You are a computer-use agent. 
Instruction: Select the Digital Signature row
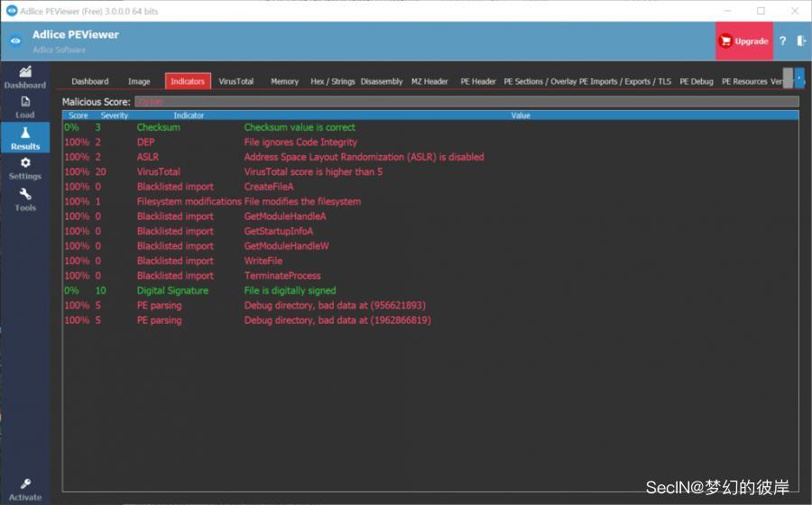430,290
